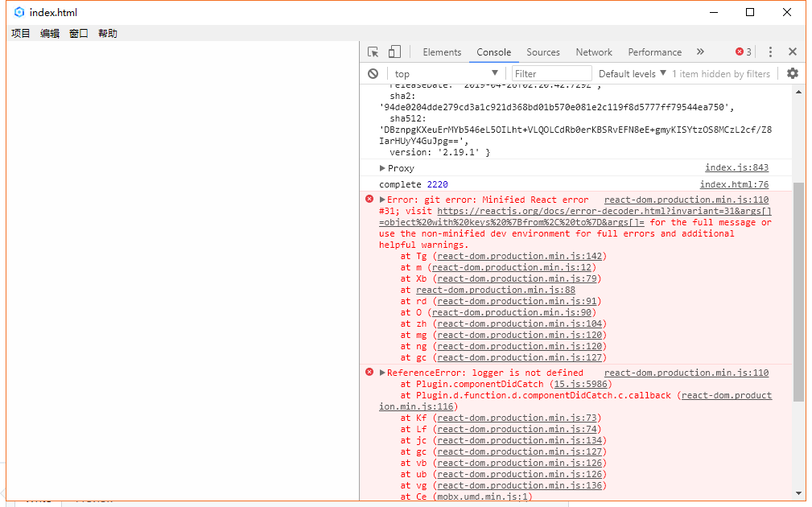Open the stack link at vb
Screen dimensions: 812x507
tap(520, 463)
